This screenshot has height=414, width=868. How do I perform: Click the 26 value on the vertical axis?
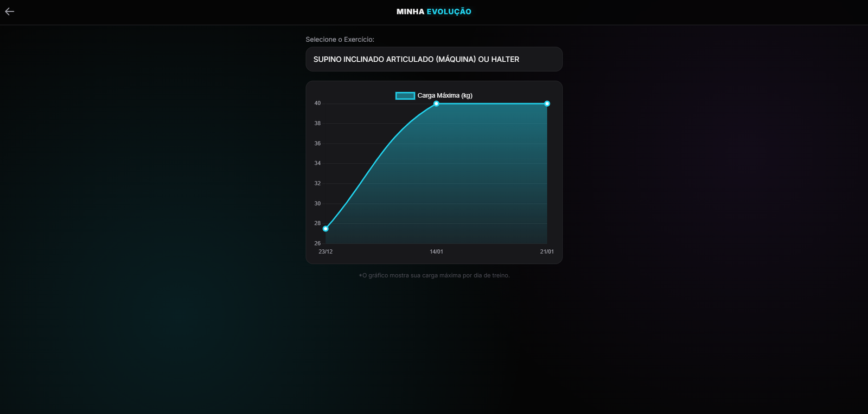[x=317, y=244]
